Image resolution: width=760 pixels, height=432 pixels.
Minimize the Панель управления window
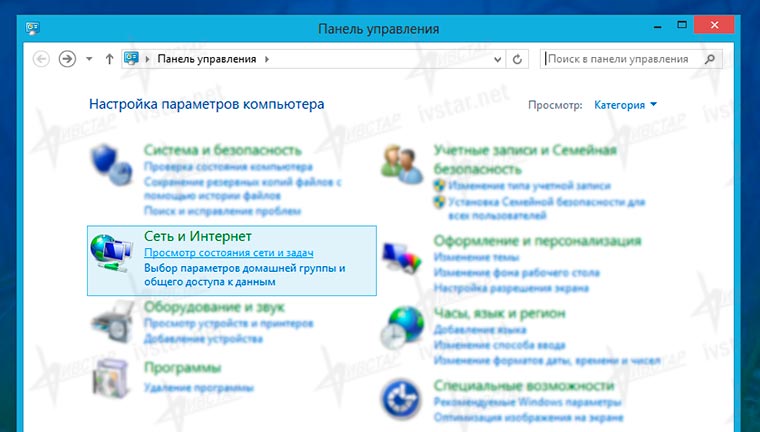[x=658, y=27]
